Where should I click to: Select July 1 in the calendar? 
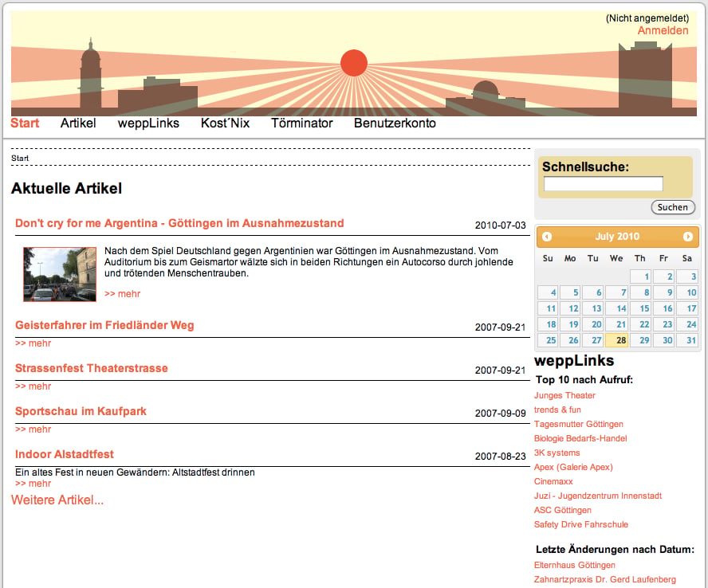point(640,276)
